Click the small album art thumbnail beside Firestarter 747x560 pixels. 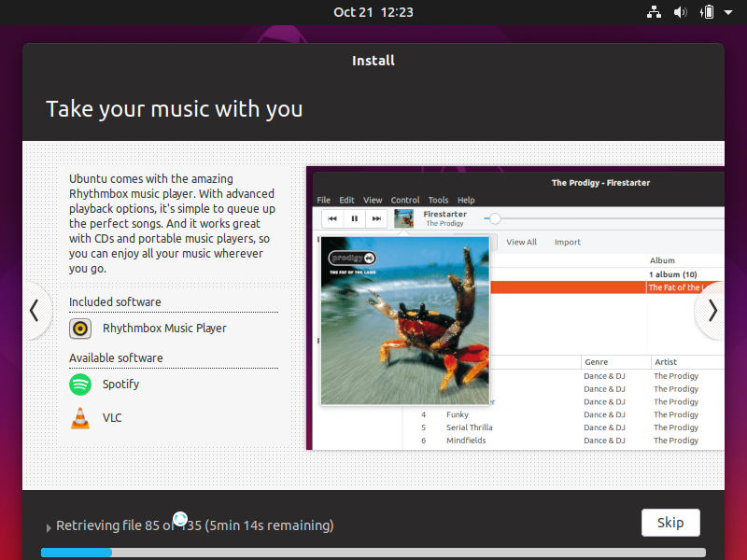click(404, 218)
